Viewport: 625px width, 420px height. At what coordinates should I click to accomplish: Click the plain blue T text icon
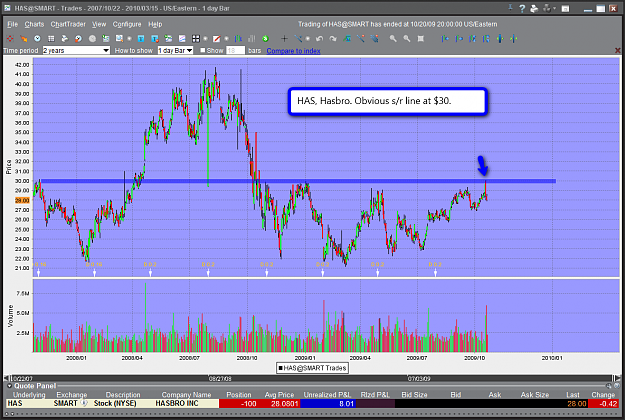(x=141, y=39)
